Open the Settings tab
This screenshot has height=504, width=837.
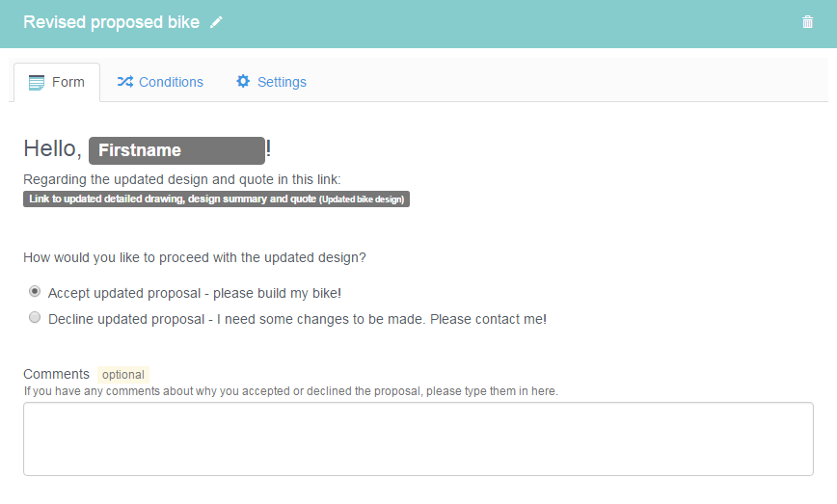click(271, 82)
